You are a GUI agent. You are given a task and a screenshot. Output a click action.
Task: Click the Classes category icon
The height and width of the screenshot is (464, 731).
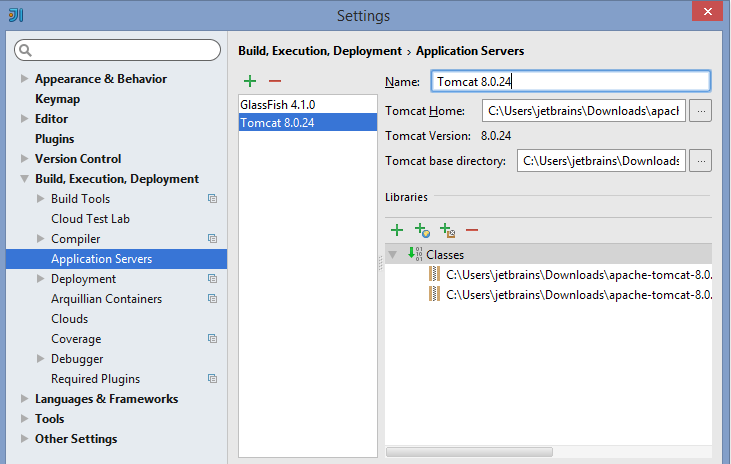tap(415, 254)
